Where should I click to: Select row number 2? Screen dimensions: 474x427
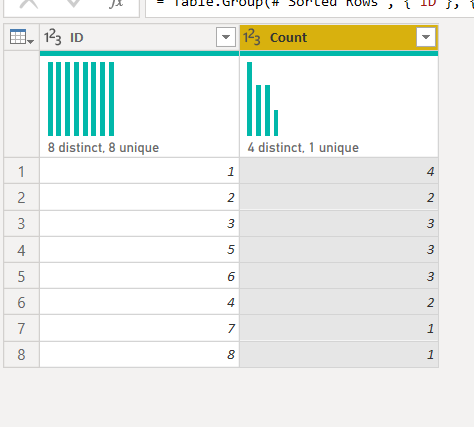coord(21,197)
